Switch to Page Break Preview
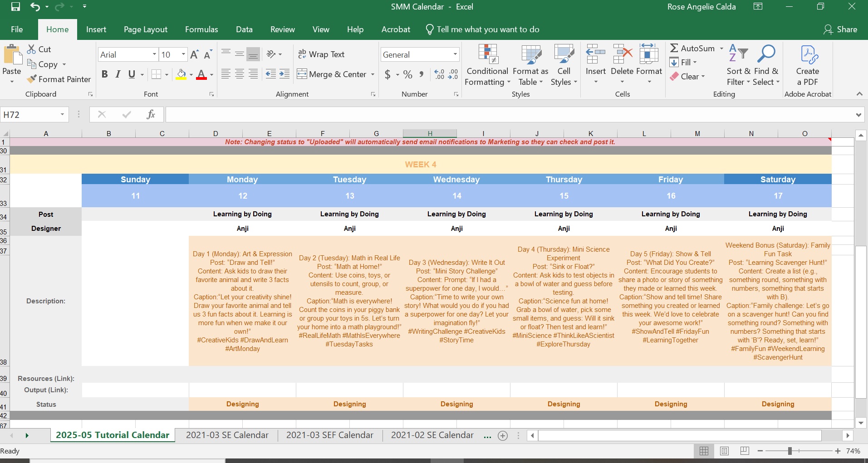Screen dimensions: 868x463 pyautogui.click(x=745, y=451)
